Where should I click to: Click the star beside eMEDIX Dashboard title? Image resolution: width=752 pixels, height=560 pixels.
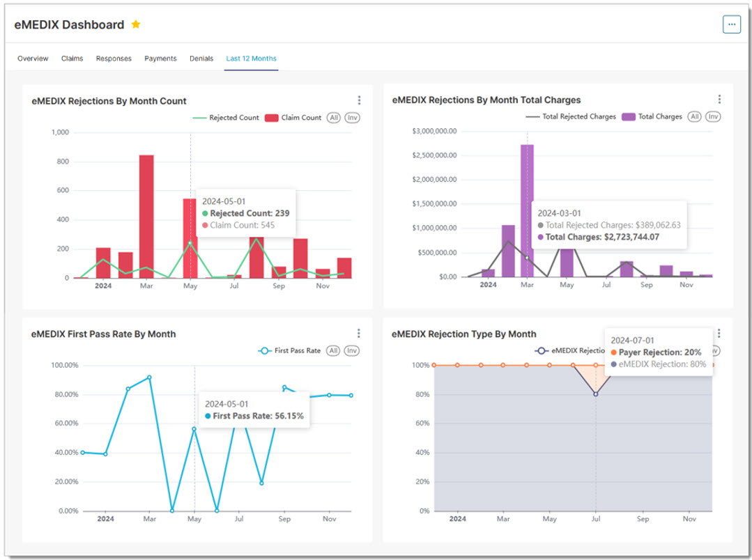(136, 24)
